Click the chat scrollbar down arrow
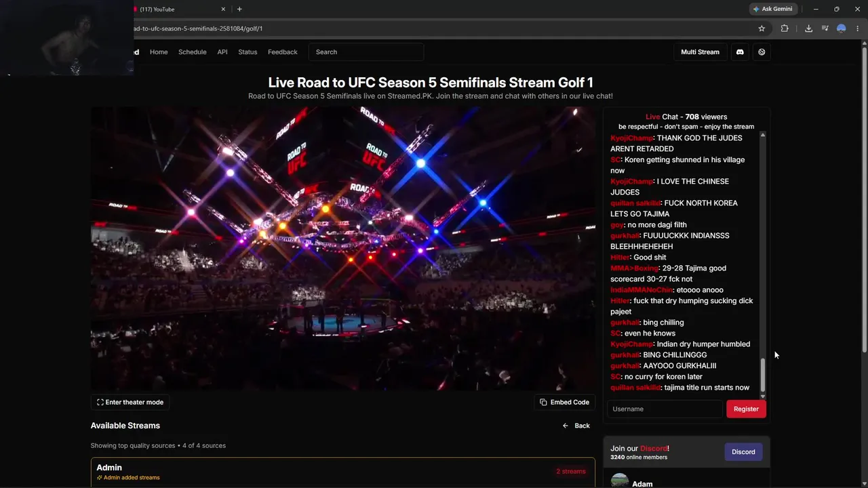This screenshot has width=868, height=488. coord(763,396)
